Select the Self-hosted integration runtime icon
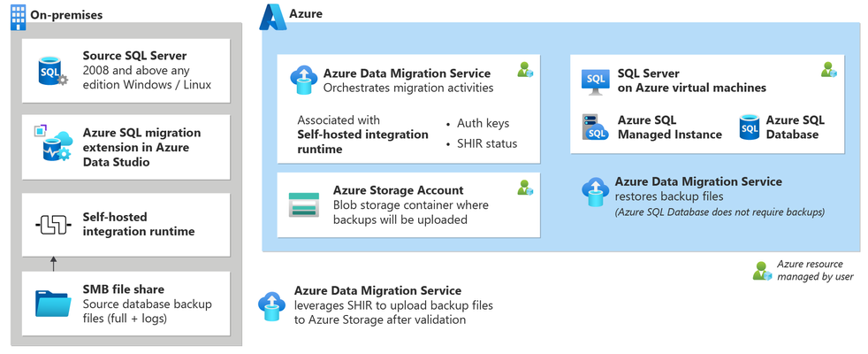The width and height of the screenshot is (868, 354). click(54, 226)
